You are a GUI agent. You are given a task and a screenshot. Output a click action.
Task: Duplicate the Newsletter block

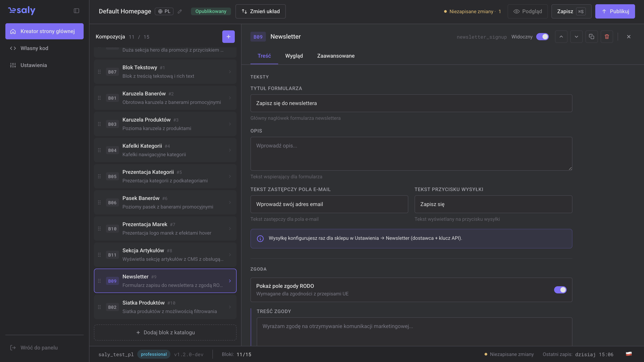click(x=591, y=37)
